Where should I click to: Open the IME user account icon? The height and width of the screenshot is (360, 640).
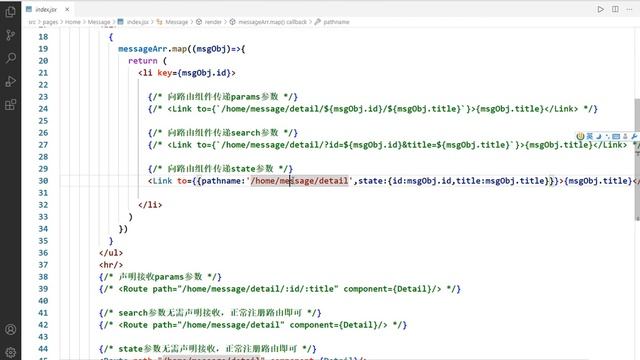tap(625, 136)
